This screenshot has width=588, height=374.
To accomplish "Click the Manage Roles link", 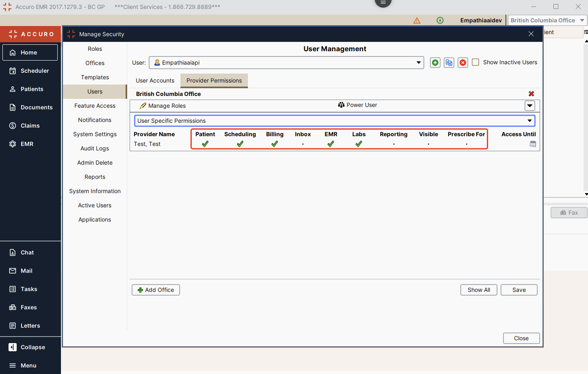I will point(163,106).
